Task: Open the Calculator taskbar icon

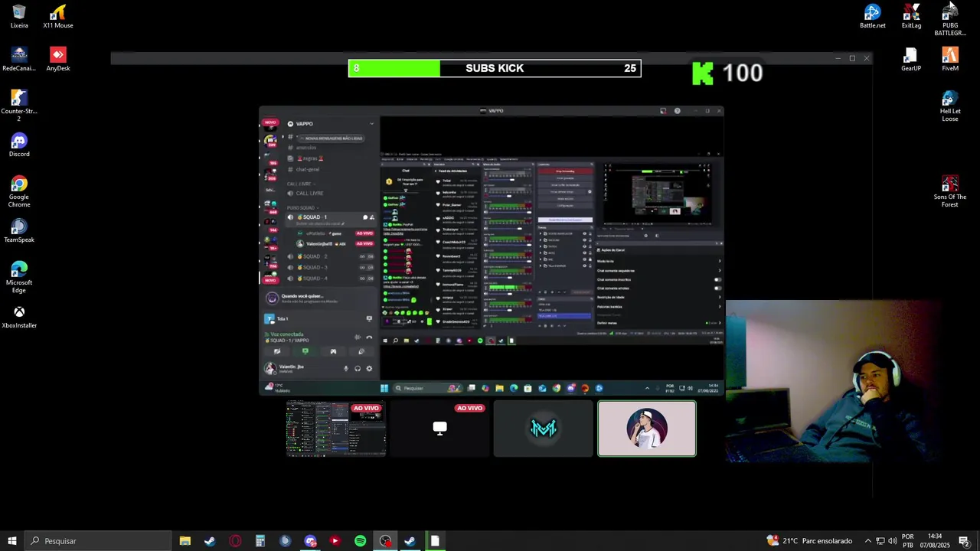Action: (x=260, y=541)
